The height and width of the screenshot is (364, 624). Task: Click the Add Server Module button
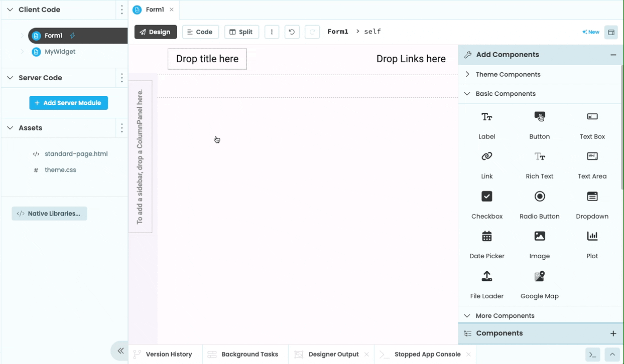click(68, 103)
